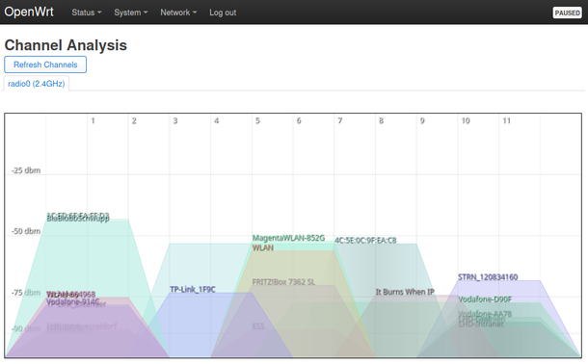This screenshot has height=364, width=588.
Task: Click the OpenWrt brand logo
Action: (29, 12)
